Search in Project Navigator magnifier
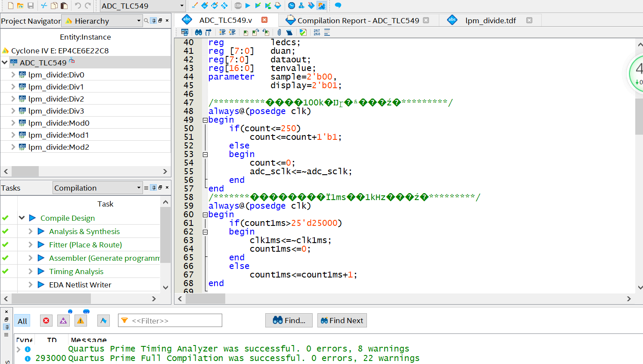643x364 pixels. [x=146, y=21]
